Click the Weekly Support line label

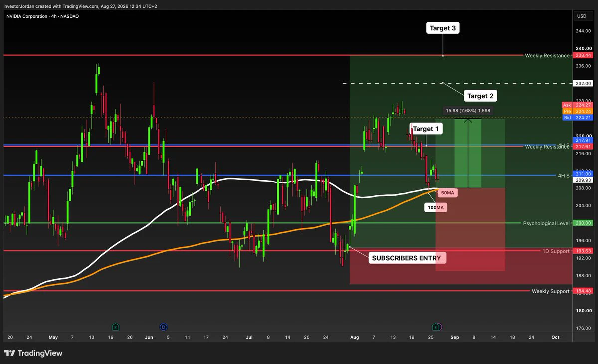click(x=550, y=291)
